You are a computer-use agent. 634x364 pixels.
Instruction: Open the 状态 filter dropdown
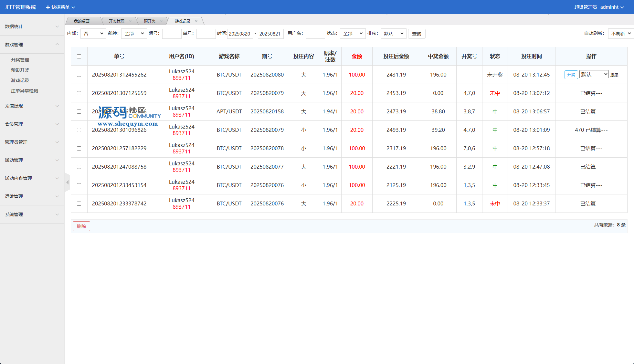[353, 34]
